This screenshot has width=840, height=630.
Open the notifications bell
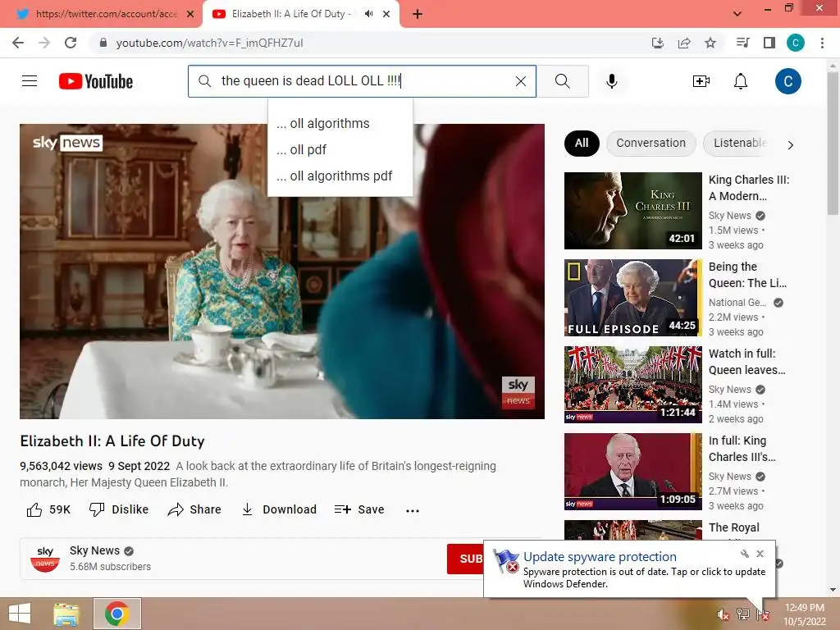pyautogui.click(x=741, y=81)
